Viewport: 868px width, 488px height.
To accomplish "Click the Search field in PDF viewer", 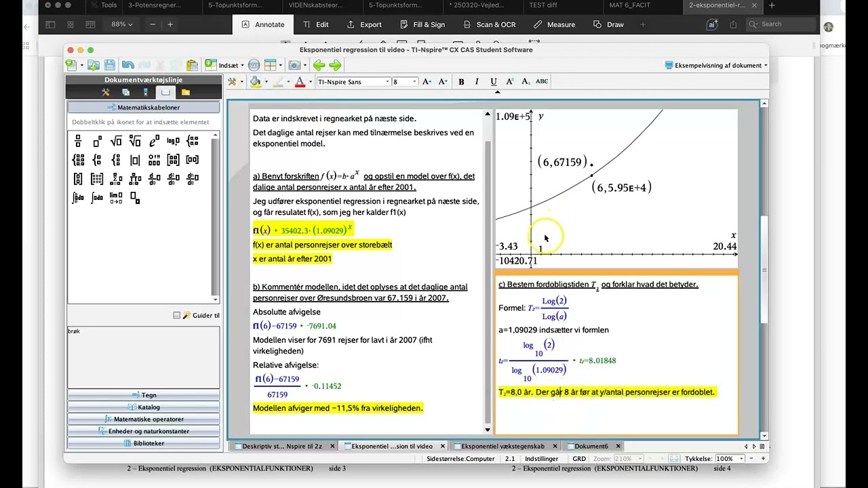I will pyautogui.click(x=780, y=24).
